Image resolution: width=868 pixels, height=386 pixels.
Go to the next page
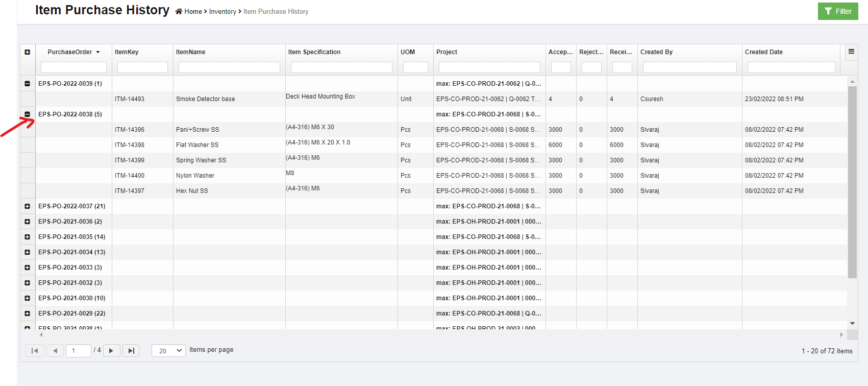tap(111, 351)
